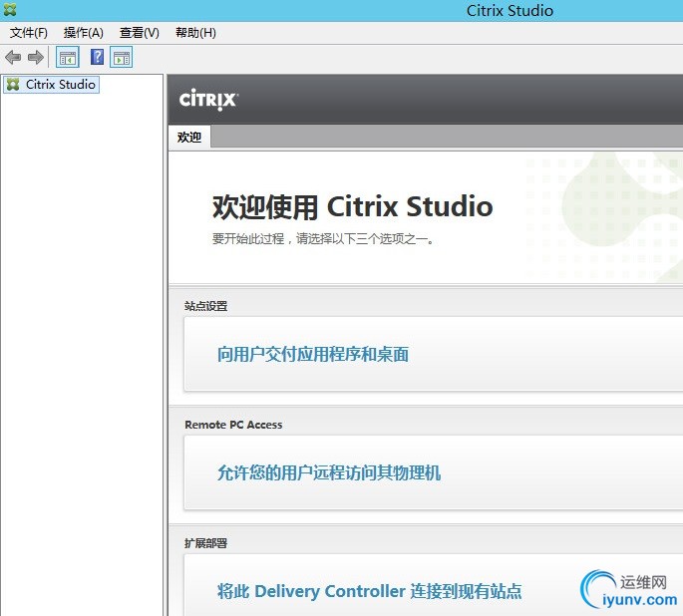Click the Forward arrow toolbar icon
This screenshot has width=683, height=616.
click(36, 57)
